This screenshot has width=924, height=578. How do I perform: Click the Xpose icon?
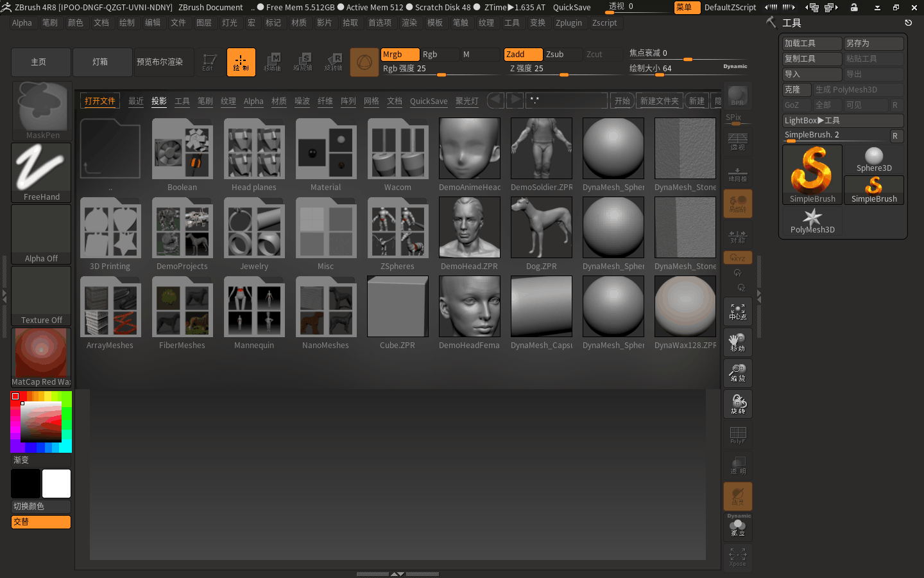pos(738,557)
